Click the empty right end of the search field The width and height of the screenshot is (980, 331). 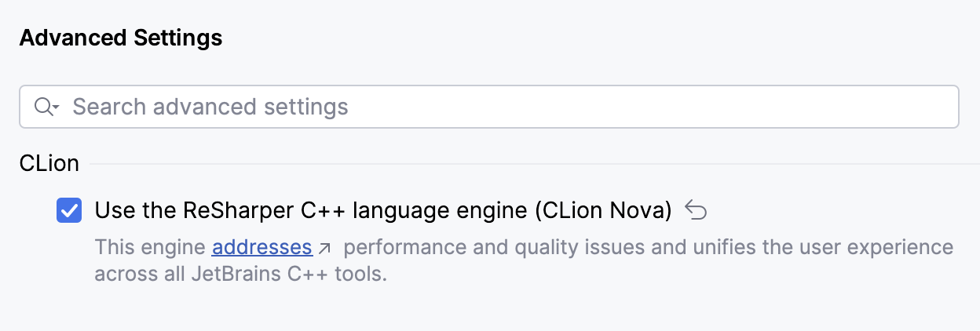pos(903,107)
